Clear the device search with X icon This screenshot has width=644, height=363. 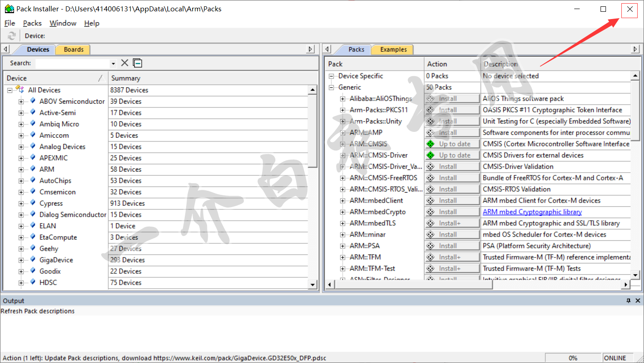(x=125, y=63)
